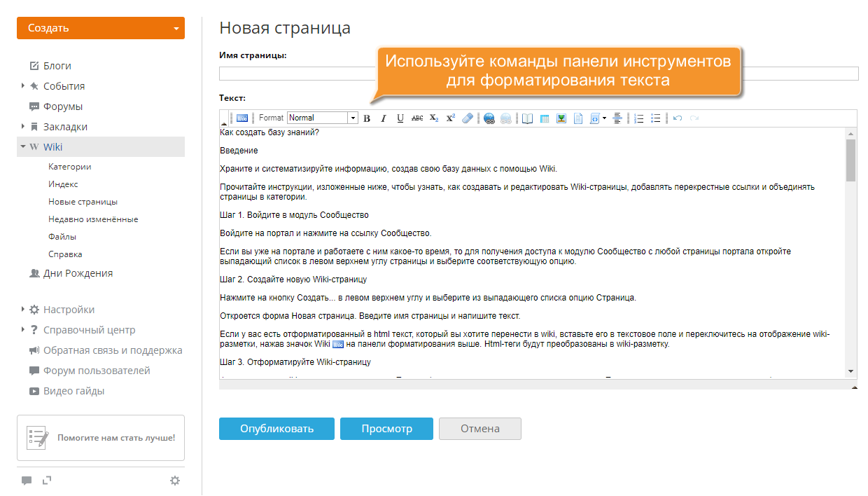Open Форум пользователей
The height and width of the screenshot is (496, 868).
(x=97, y=371)
